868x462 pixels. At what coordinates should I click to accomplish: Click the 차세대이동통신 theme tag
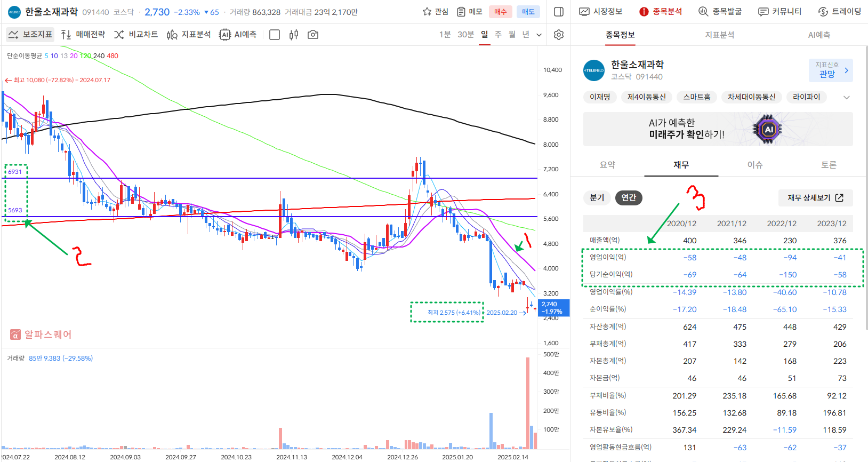[752, 97]
